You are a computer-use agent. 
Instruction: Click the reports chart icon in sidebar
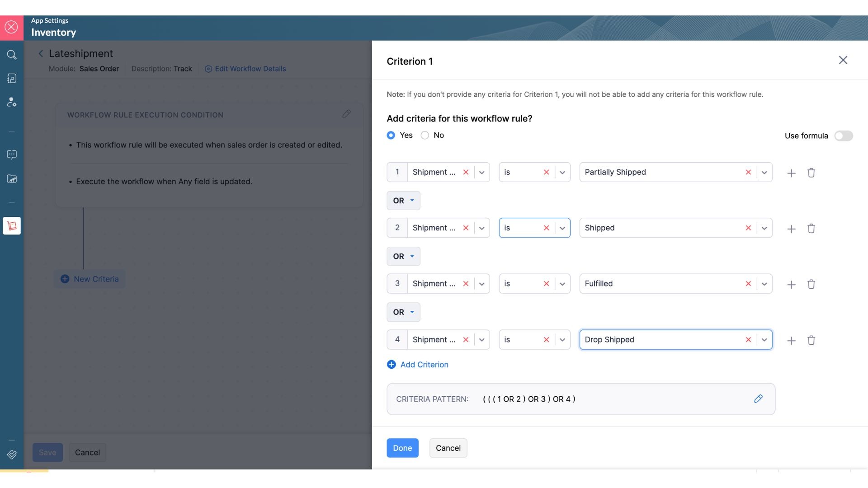coord(12,179)
